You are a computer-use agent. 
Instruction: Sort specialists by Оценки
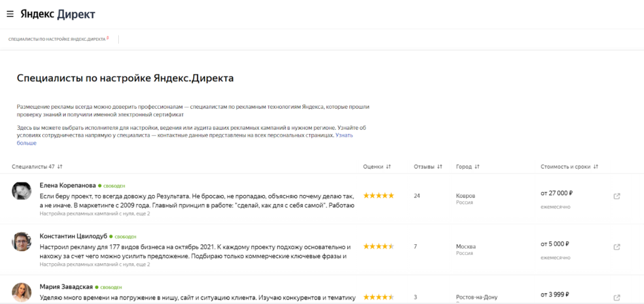coord(377,167)
